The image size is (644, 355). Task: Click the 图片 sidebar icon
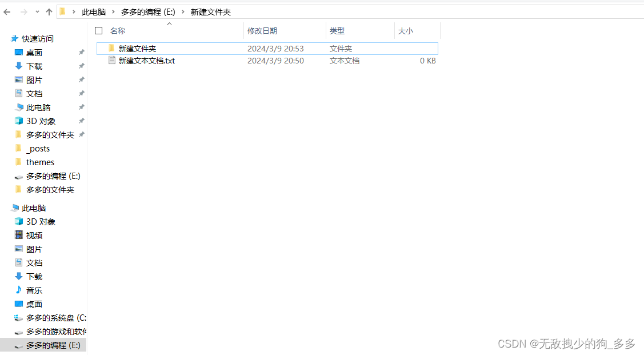pyautogui.click(x=19, y=79)
